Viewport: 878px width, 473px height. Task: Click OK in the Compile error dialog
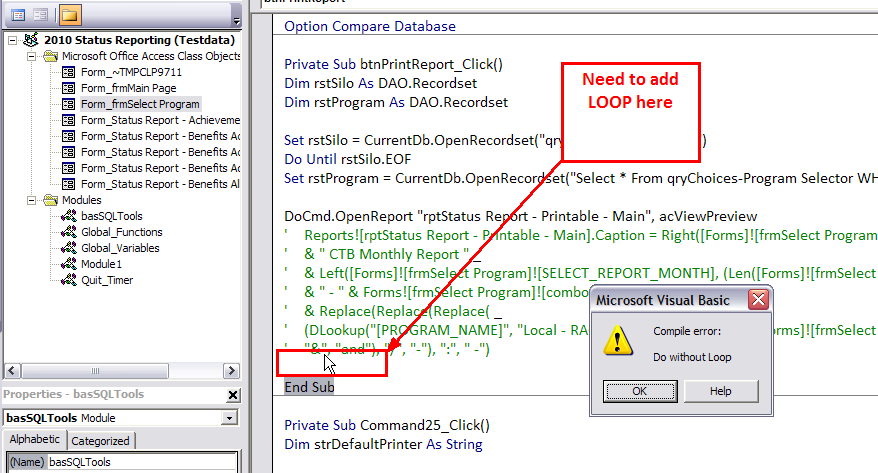[x=639, y=391]
